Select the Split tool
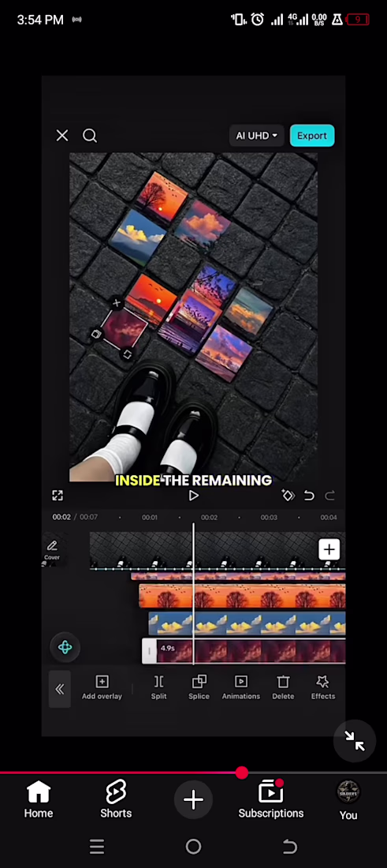Image resolution: width=387 pixels, height=868 pixels. 158,687
